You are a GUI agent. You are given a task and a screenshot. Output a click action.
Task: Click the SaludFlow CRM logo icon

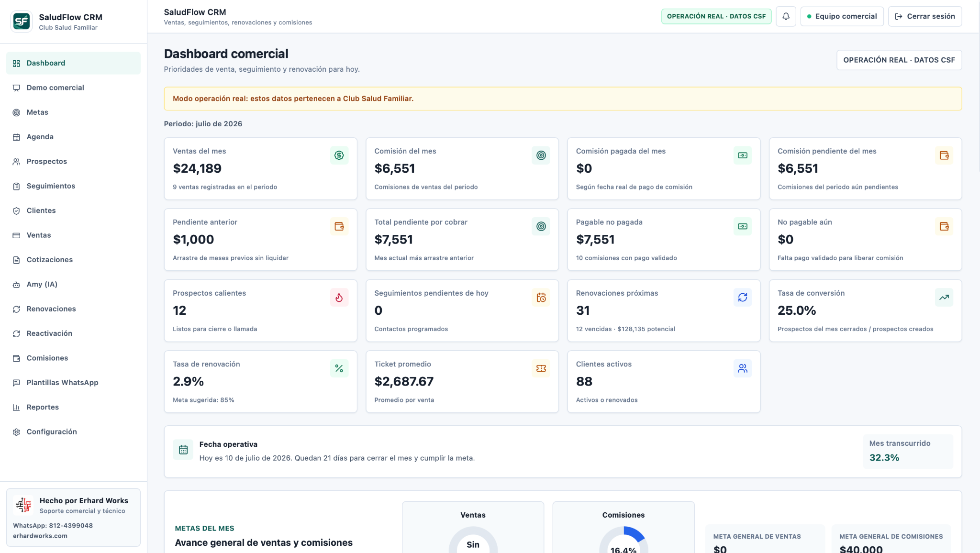pyautogui.click(x=22, y=22)
